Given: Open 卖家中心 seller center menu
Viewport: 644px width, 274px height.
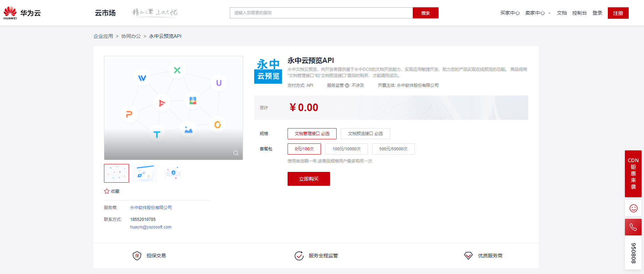Looking at the screenshot, I should 535,13.
